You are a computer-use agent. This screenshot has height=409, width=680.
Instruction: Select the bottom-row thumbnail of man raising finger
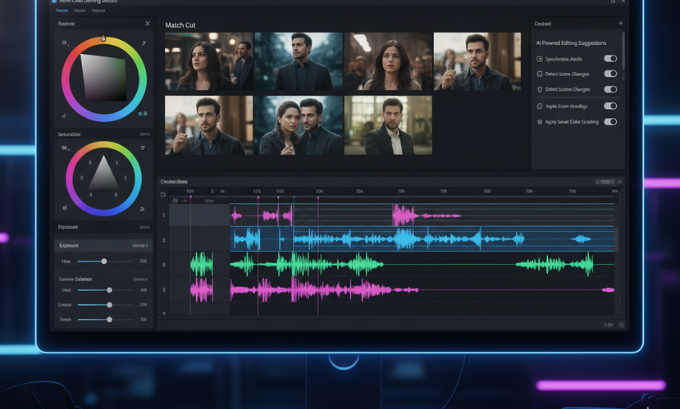pyautogui.click(x=209, y=125)
